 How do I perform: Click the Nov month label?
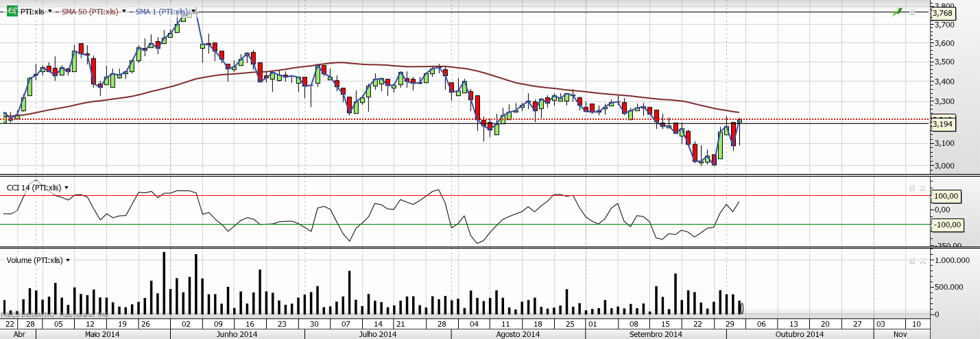coord(901,334)
